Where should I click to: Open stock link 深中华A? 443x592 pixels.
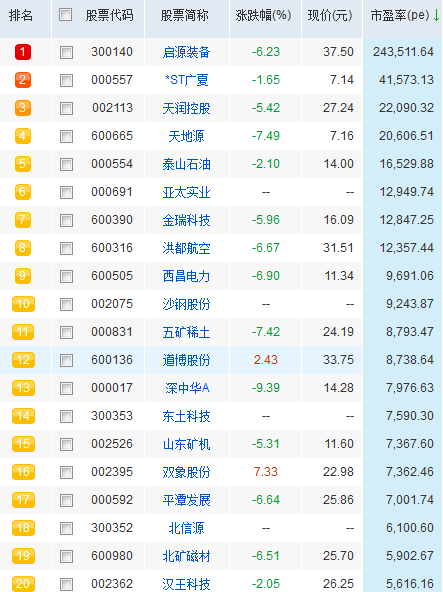[187, 388]
